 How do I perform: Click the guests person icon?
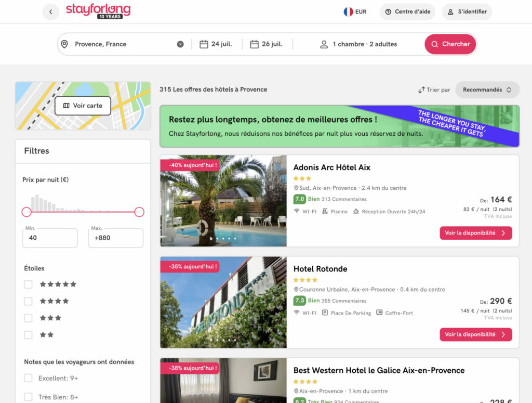[x=324, y=45]
